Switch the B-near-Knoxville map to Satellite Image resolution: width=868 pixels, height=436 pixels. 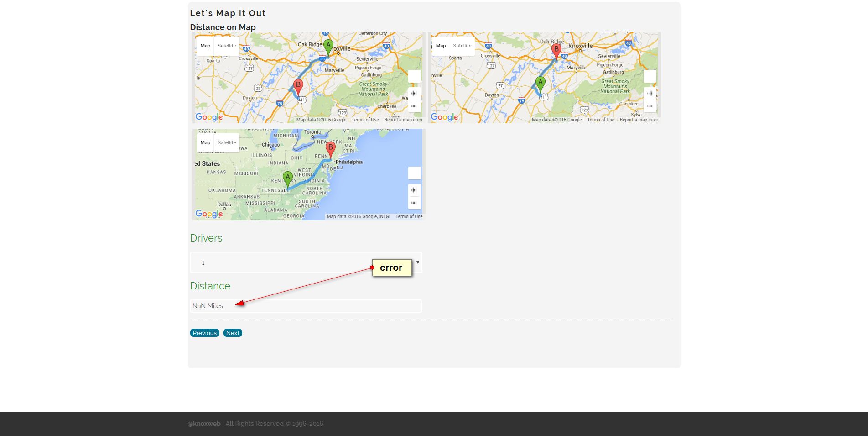point(462,46)
